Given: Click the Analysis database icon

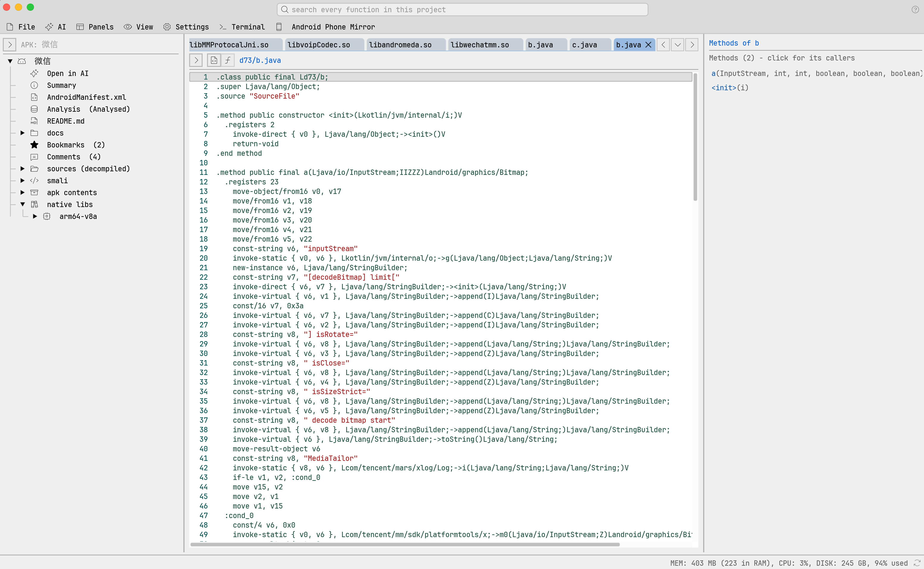Looking at the screenshot, I should pyautogui.click(x=34, y=109).
